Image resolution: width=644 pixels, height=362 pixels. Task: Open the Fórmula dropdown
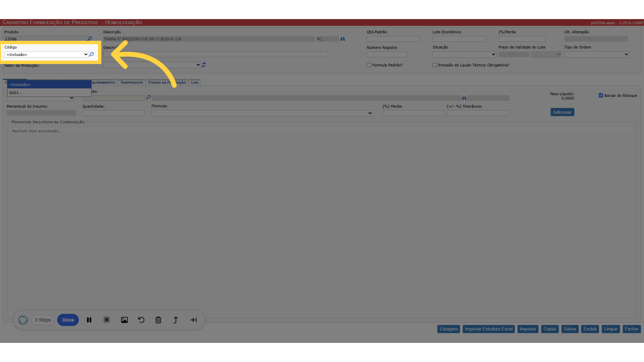click(262, 113)
